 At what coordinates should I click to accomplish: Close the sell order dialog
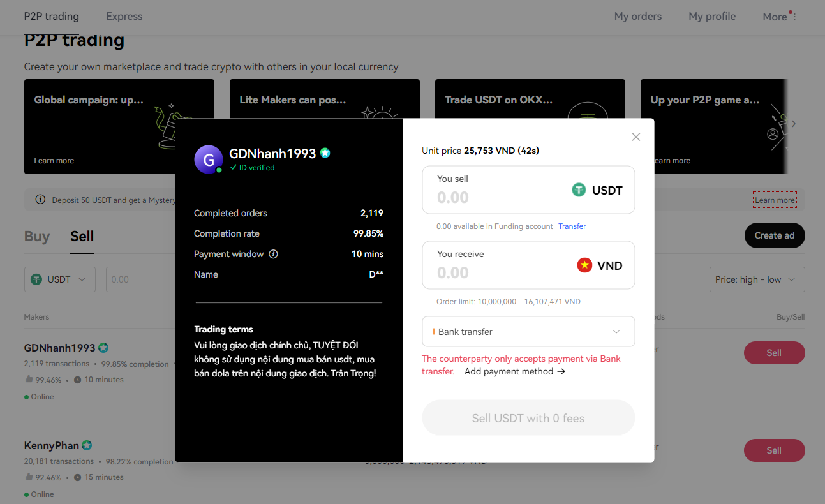click(635, 137)
